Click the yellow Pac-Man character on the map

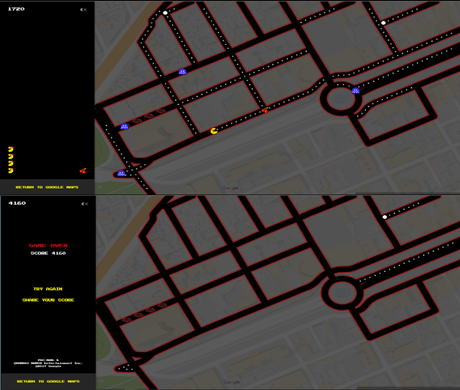click(214, 131)
